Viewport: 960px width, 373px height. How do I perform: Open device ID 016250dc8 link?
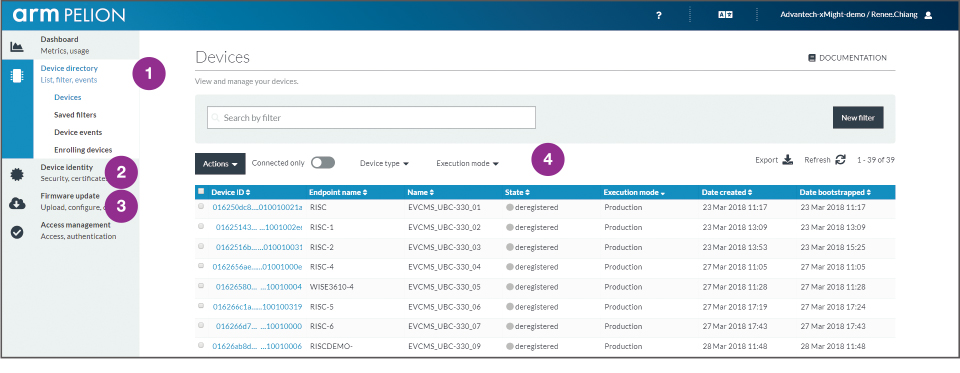(x=257, y=207)
